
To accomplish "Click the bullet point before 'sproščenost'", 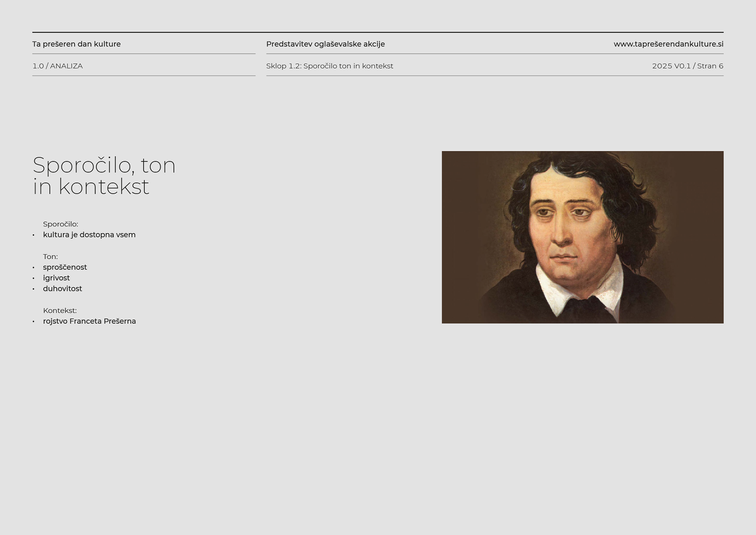I will coord(33,268).
